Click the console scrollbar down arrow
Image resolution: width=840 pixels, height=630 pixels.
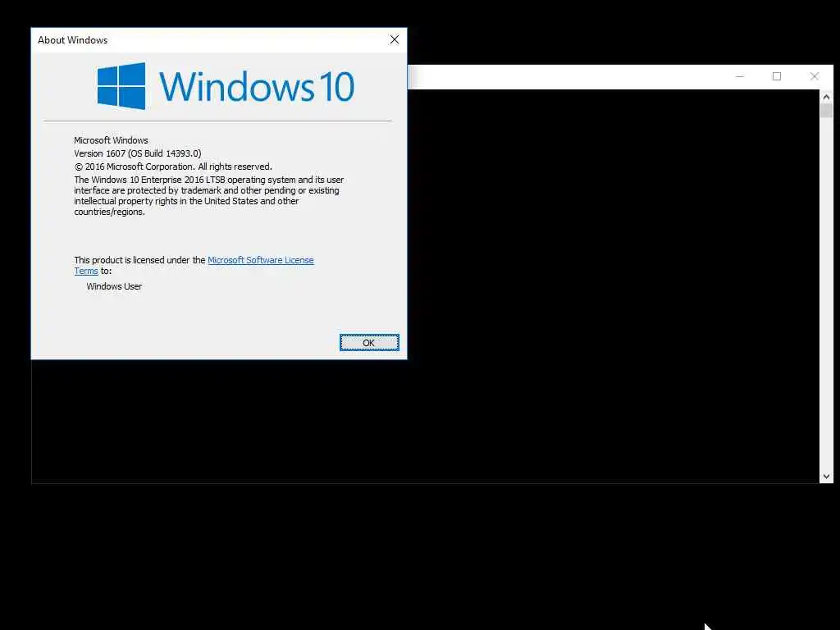pyautogui.click(x=826, y=477)
